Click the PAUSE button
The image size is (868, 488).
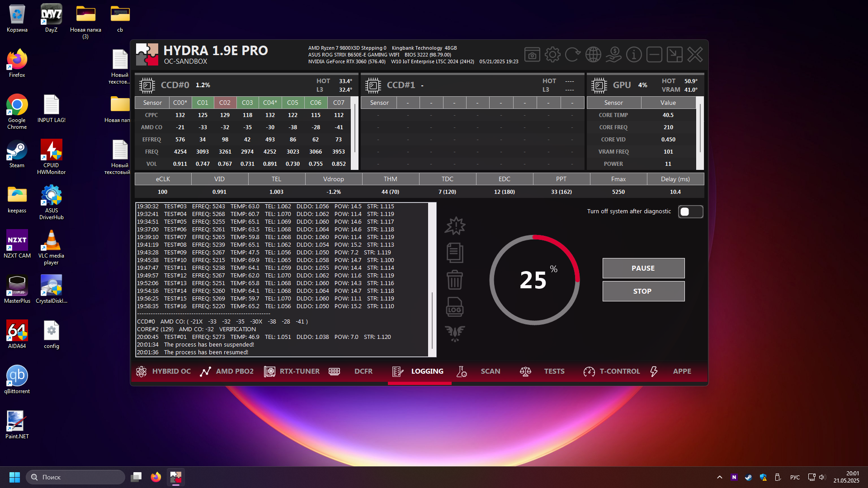pyautogui.click(x=643, y=268)
